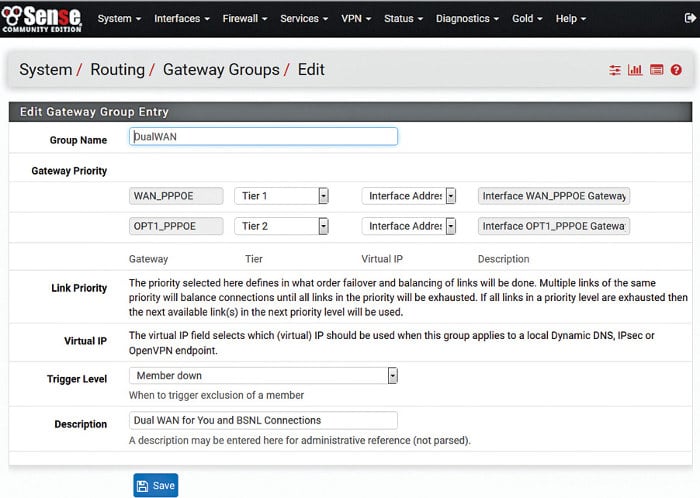The image size is (700, 498).
Task: Click the red help question mark icon
Action: coord(677,70)
